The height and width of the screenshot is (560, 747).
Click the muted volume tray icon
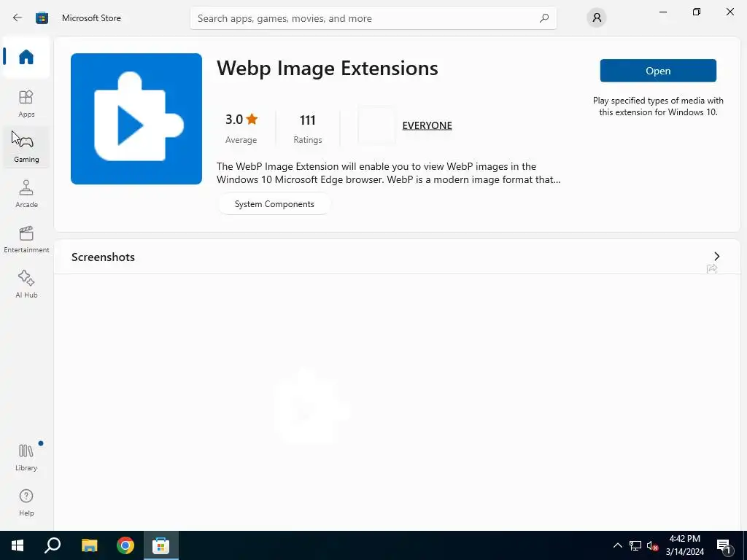point(652,545)
